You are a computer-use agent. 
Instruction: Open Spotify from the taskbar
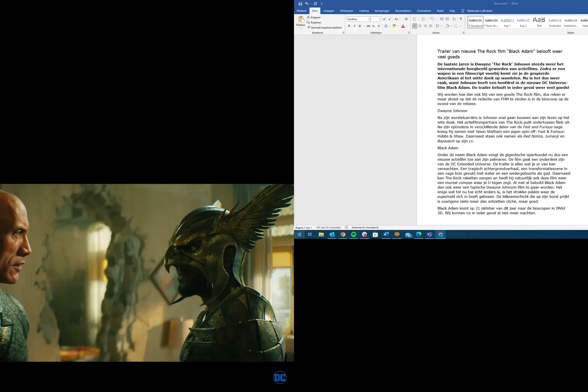(354, 234)
